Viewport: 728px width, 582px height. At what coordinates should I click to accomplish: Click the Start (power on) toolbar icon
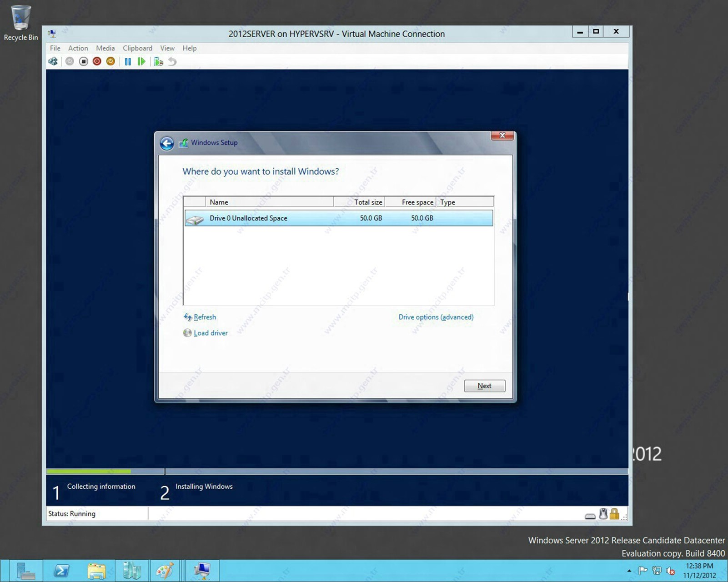(70, 61)
